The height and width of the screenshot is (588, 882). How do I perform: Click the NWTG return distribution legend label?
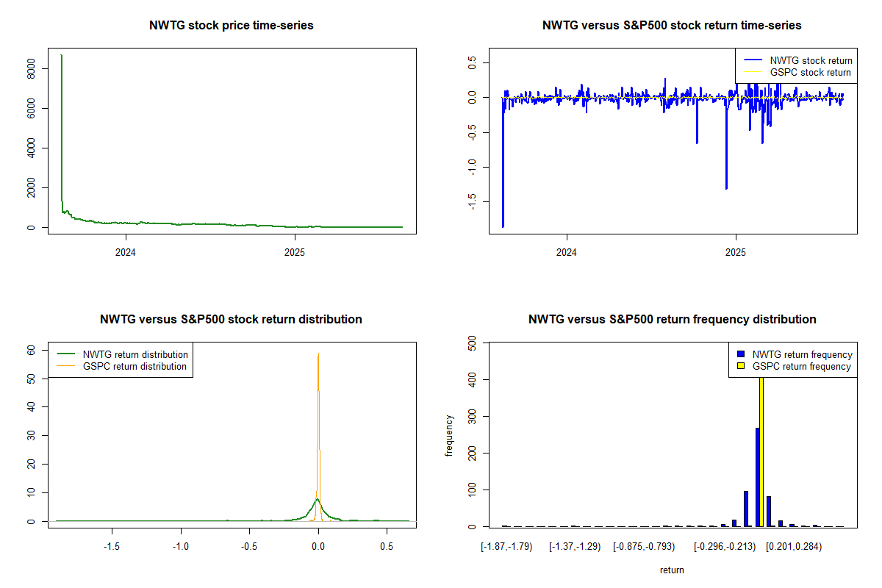(x=135, y=354)
